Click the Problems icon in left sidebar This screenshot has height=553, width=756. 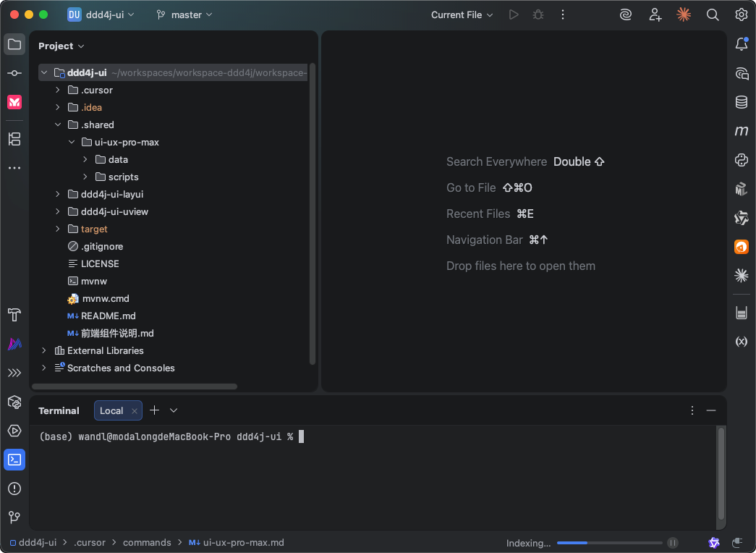[x=14, y=489]
